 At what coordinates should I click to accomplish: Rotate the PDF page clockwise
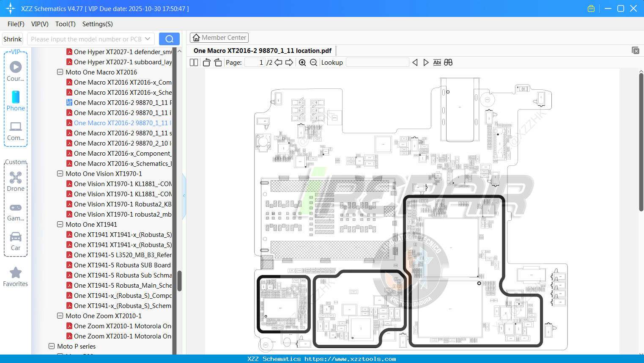pos(218,63)
